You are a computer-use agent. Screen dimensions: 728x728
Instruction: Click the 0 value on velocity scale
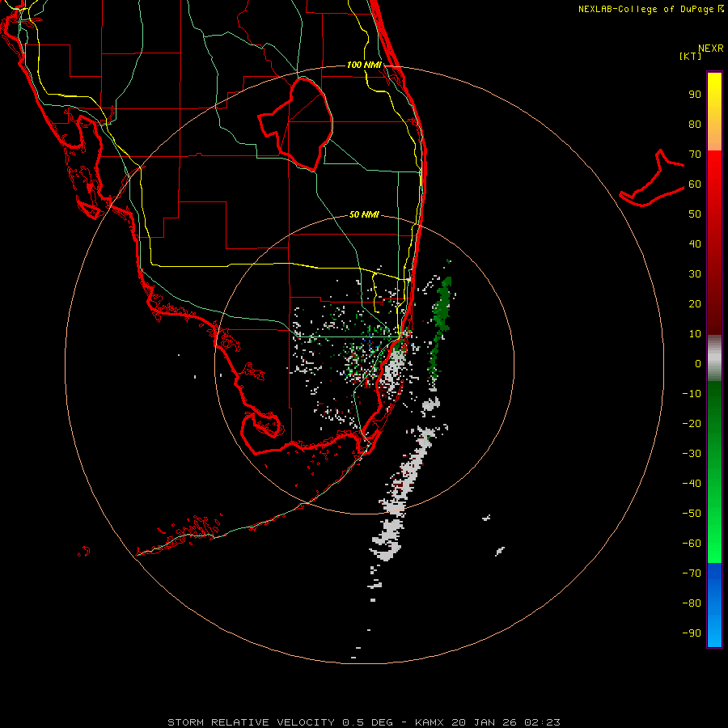point(698,363)
